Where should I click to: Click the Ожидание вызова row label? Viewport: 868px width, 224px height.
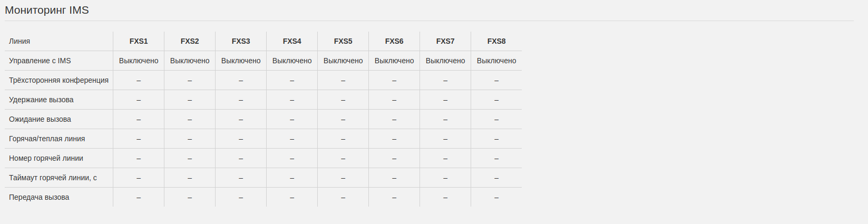(x=40, y=119)
